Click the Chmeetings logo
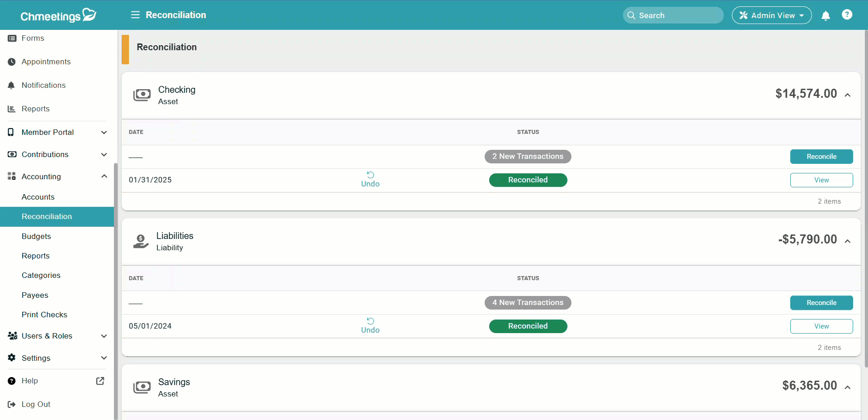 (x=58, y=15)
